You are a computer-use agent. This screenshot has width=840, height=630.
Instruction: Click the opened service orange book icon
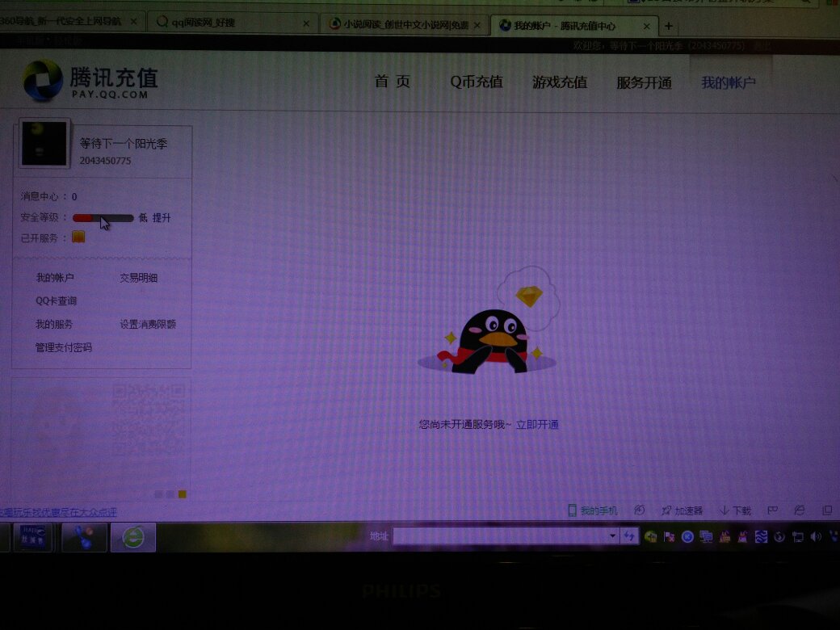79,237
